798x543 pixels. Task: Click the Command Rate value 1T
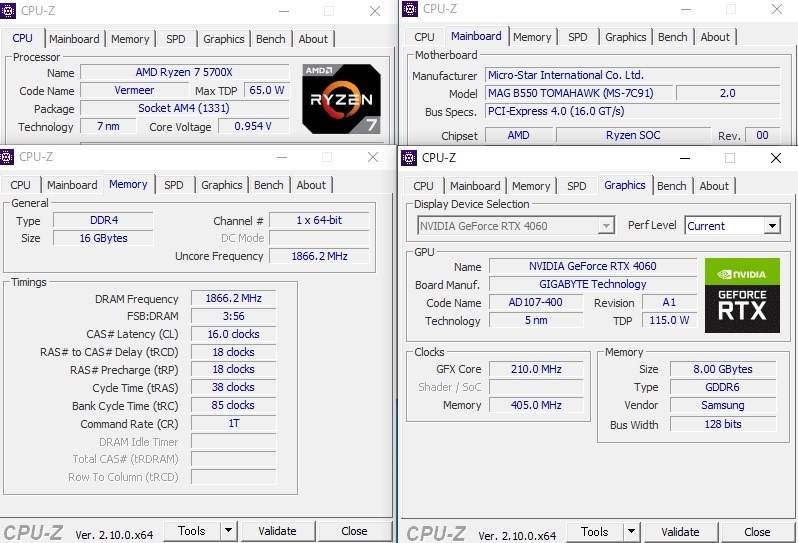click(234, 423)
